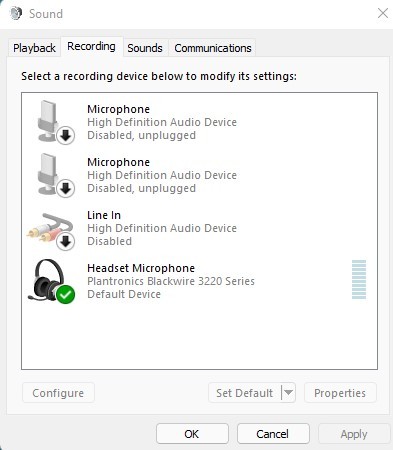Select the first disabled Microphone icon

(x=53, y=122)
